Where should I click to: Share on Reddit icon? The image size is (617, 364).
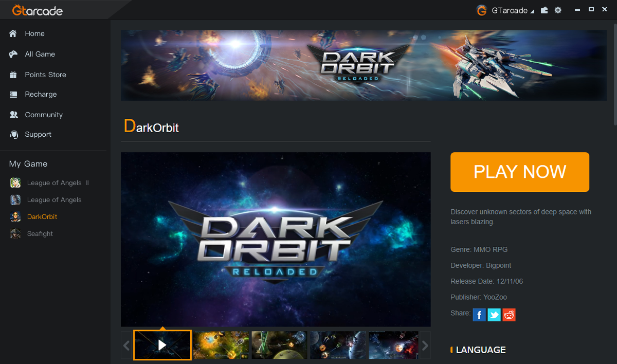click(x=509, y=315)
